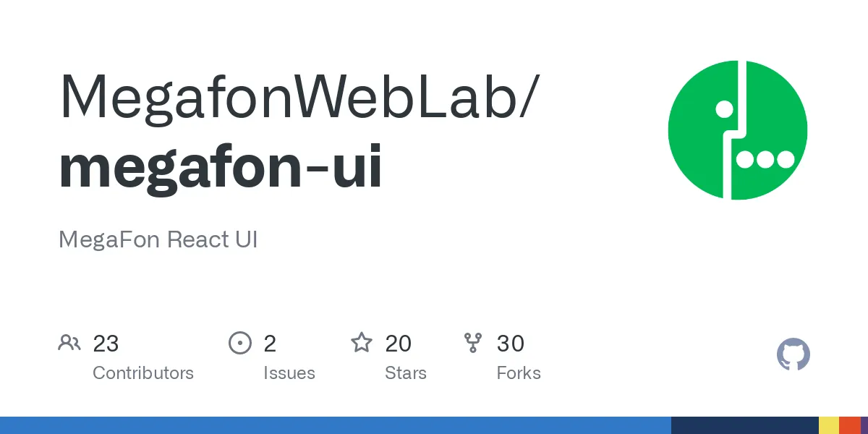Click the MegaFon green circle logo
868x434 pixels.
click(738, 130)
